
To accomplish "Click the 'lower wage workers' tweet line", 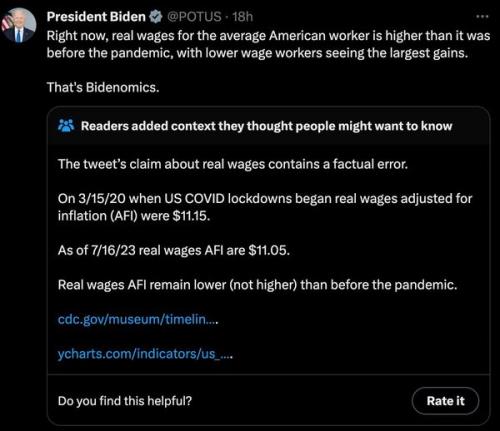I will coord(257,53).
